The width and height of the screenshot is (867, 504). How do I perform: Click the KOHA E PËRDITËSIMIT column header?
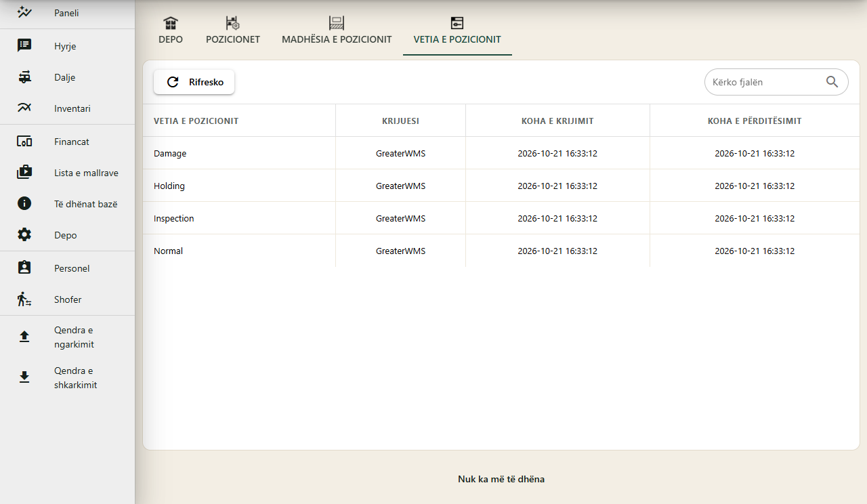point(755,121)
